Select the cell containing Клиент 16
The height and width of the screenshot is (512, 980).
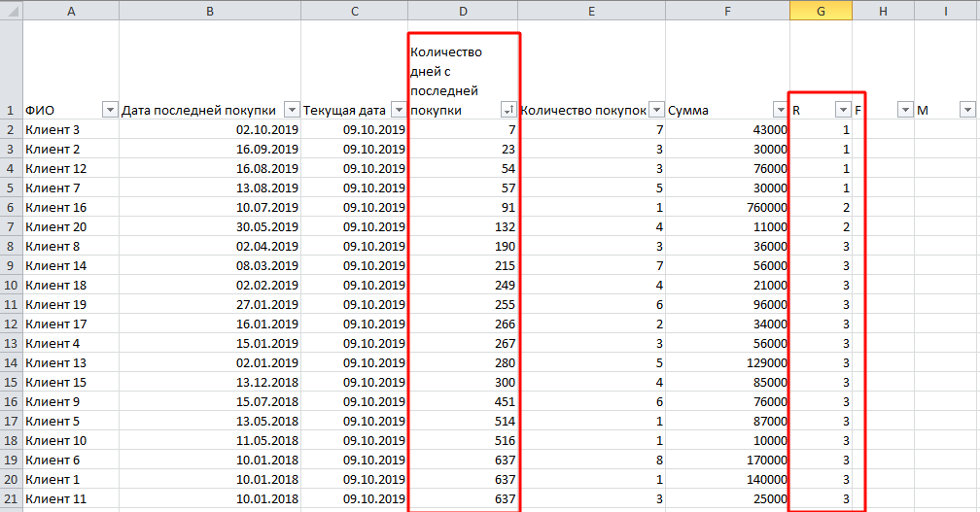(70, 207)
